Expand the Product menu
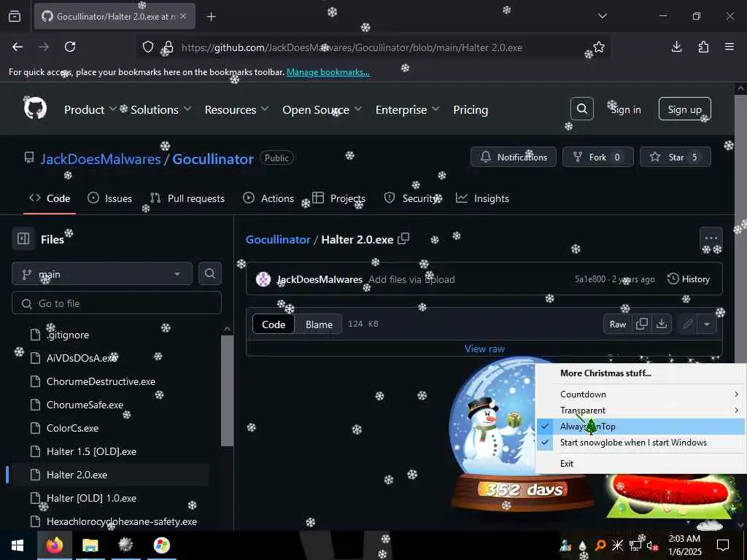747x560 pixels. coord(90,109)
